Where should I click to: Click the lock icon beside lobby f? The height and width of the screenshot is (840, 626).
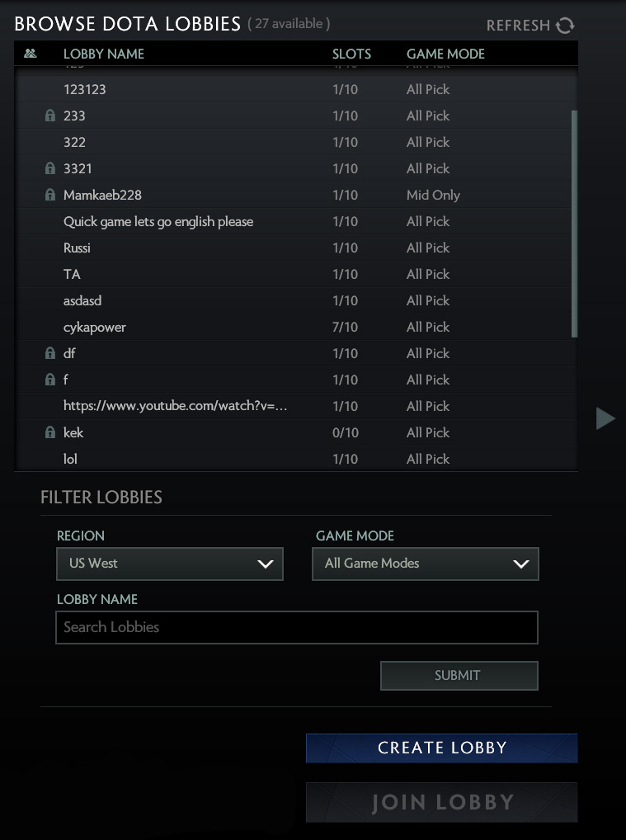point(50,380)
